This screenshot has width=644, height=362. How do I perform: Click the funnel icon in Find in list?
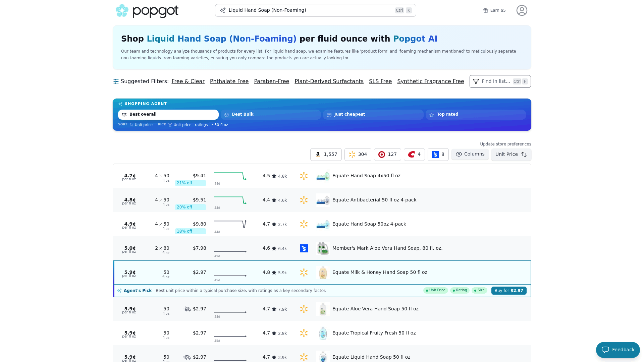(476, 81)
